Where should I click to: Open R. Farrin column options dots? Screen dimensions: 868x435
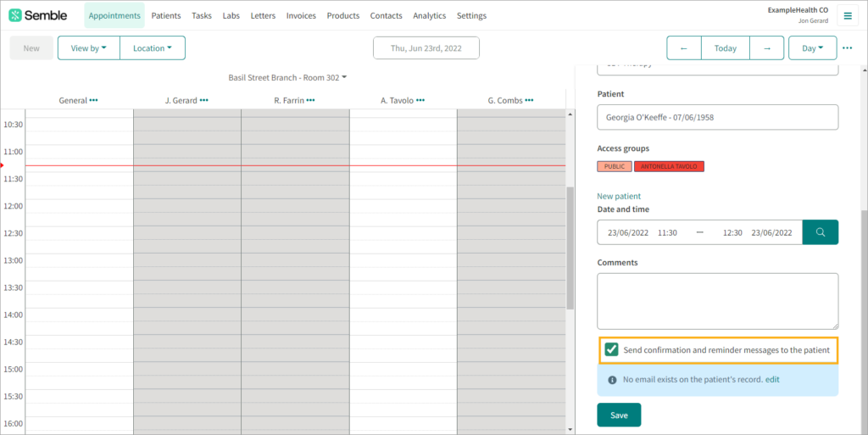[310, 100]
